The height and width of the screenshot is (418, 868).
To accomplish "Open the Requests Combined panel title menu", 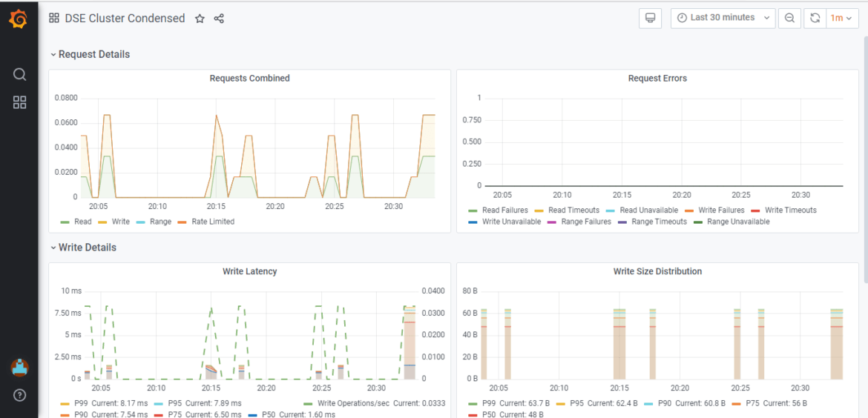I will coord(249,79).
